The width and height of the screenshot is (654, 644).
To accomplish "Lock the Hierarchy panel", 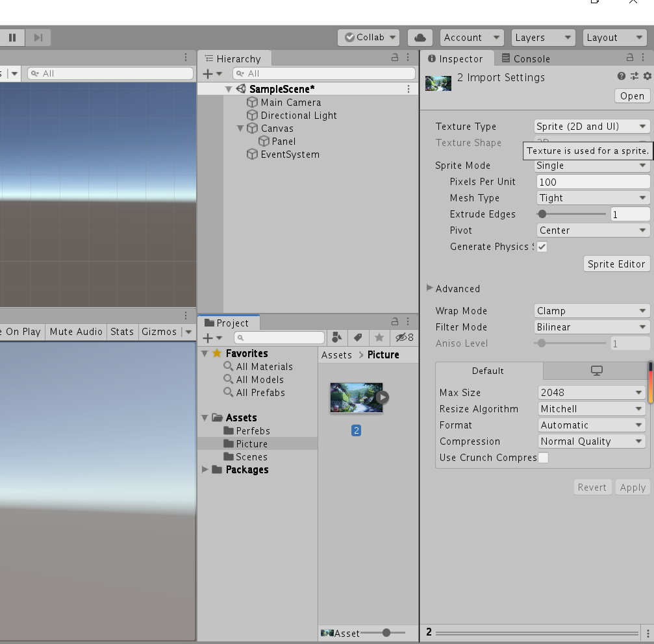I will tap(395, 58).
